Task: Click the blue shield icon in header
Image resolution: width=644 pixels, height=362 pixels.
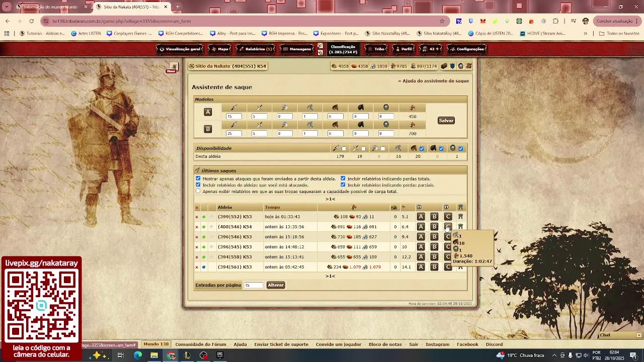Action: pyautogui.click(x=452, y=66)
